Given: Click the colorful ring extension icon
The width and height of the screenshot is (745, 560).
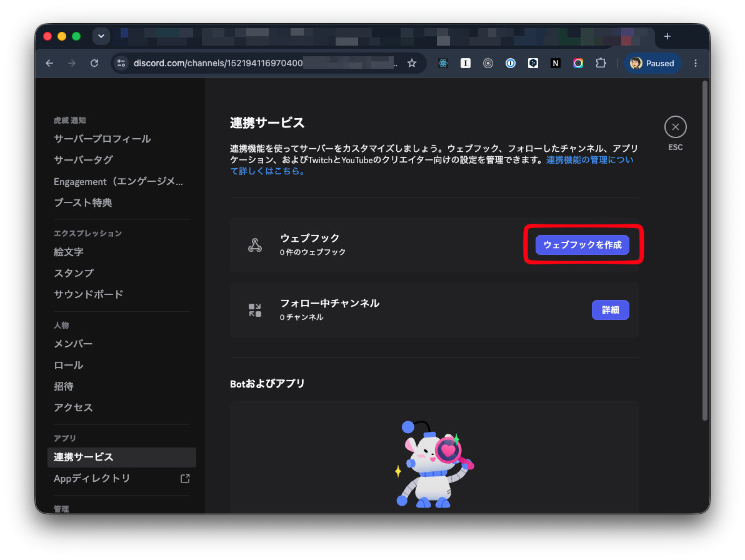Looking at the screenshot, I should pos(577,63).
